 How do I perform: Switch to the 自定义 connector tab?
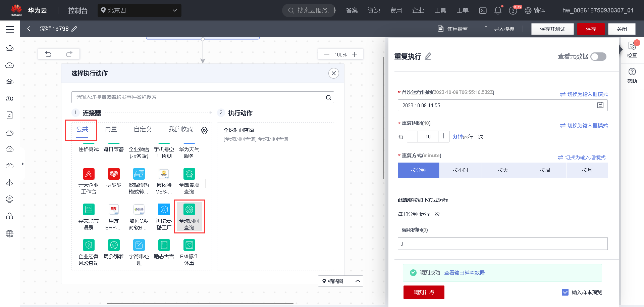pos(143,129)
